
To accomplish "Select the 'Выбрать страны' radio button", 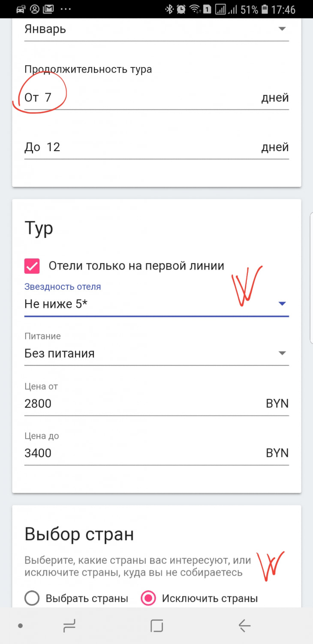I will pos(32,598).
